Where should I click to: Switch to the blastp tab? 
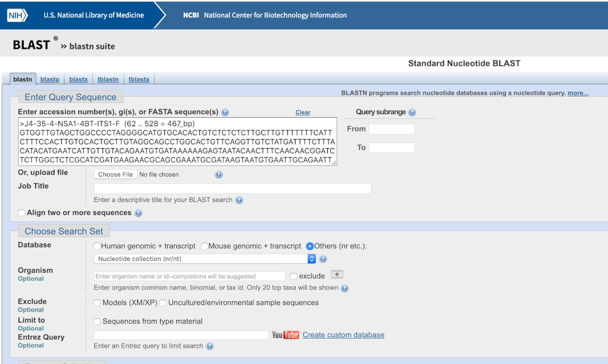click(x=50, y=79)
